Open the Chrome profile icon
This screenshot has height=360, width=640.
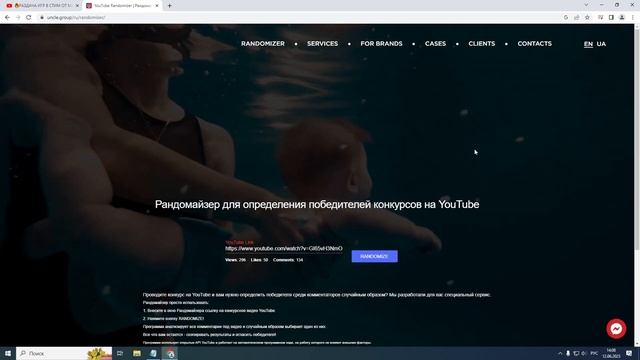[622, 18]
